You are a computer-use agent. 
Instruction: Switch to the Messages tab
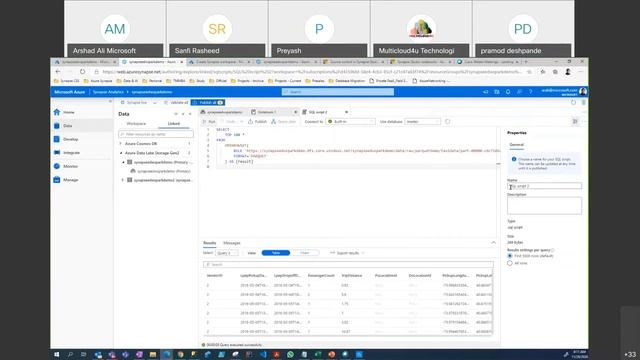[x=232, y=243]
